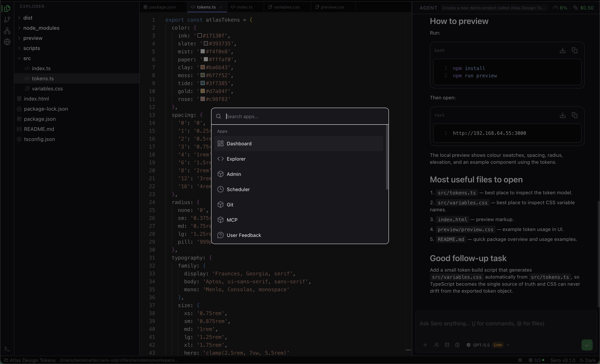Viewport: 600px width, 364px height.
Task: Open the Source Control icon in sidebar
Action: [x=7, y=19]
